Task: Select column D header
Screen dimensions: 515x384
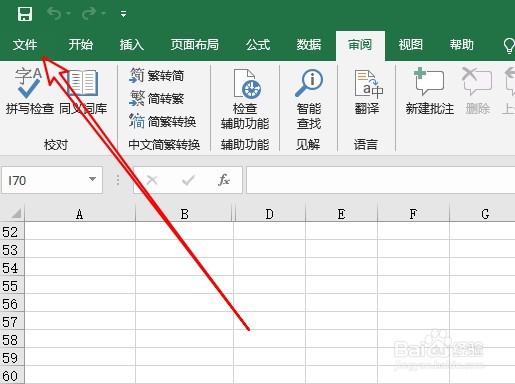Action: [x=269, y=213]
